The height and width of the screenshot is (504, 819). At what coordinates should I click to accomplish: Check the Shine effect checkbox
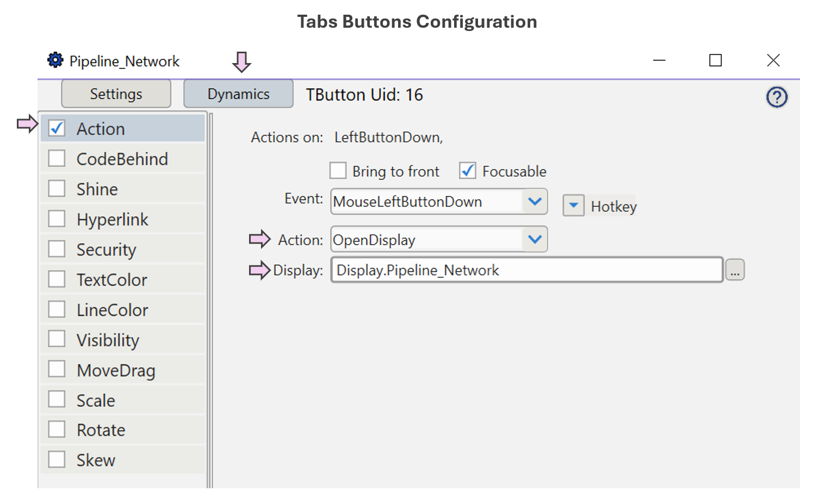pyautogui.click(x=57, y=188)
